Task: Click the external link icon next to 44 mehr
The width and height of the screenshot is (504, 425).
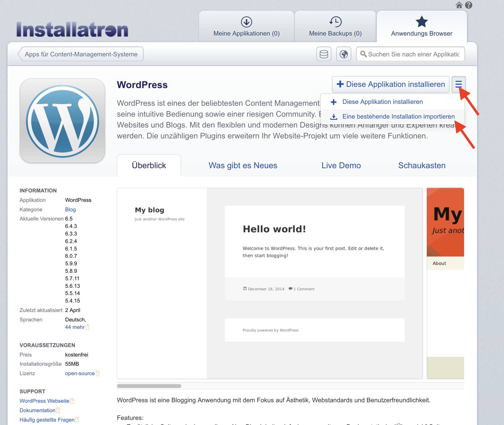Action: click(88, 327)
